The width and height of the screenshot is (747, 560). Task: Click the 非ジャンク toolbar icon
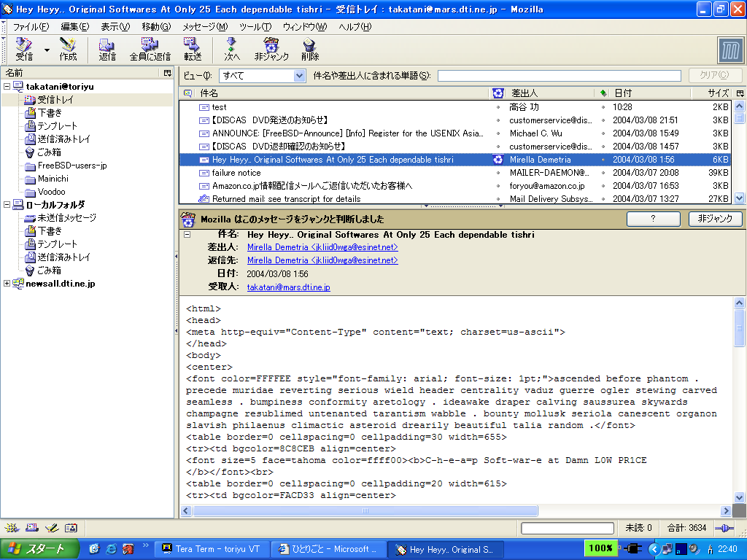pos(271,50)
